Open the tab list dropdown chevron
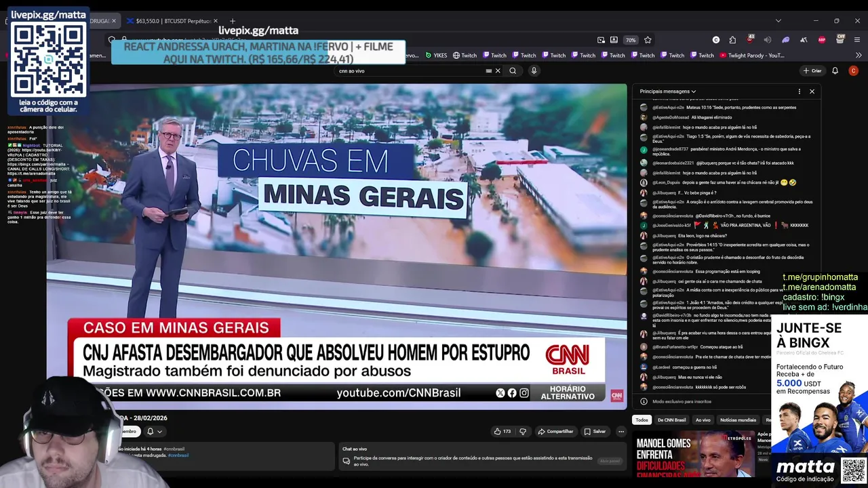 pos(778,21)
